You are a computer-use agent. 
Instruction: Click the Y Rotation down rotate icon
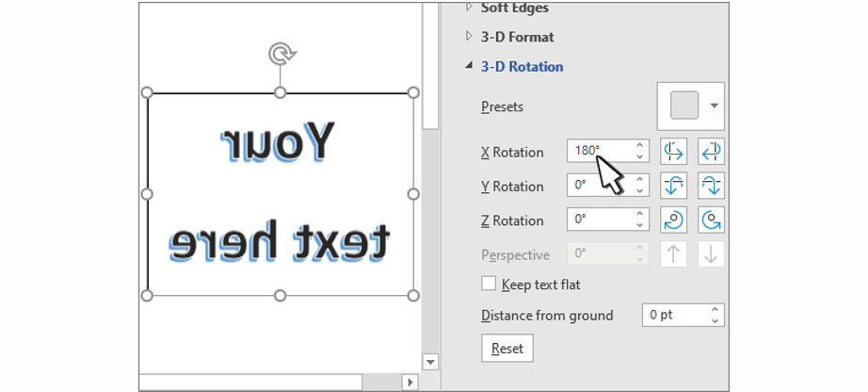[711, 186]
